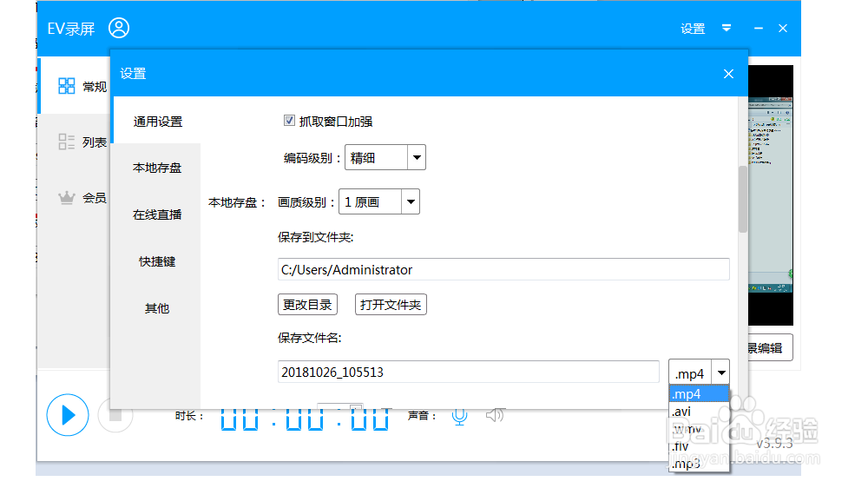
Task: Minimize the EV录屏 main window
Action: pyautogui.click(x=759, y=29)
